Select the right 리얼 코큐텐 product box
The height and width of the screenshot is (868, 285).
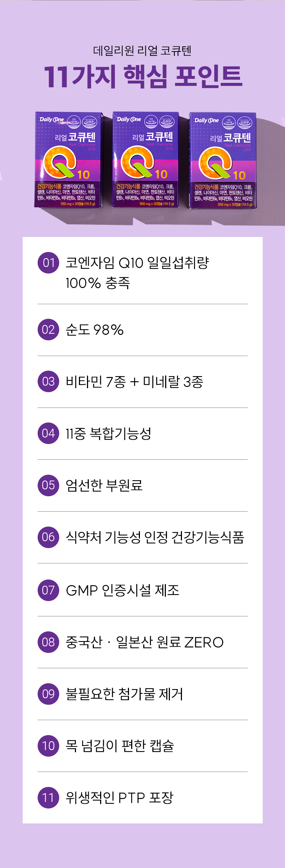coord(223,160)
